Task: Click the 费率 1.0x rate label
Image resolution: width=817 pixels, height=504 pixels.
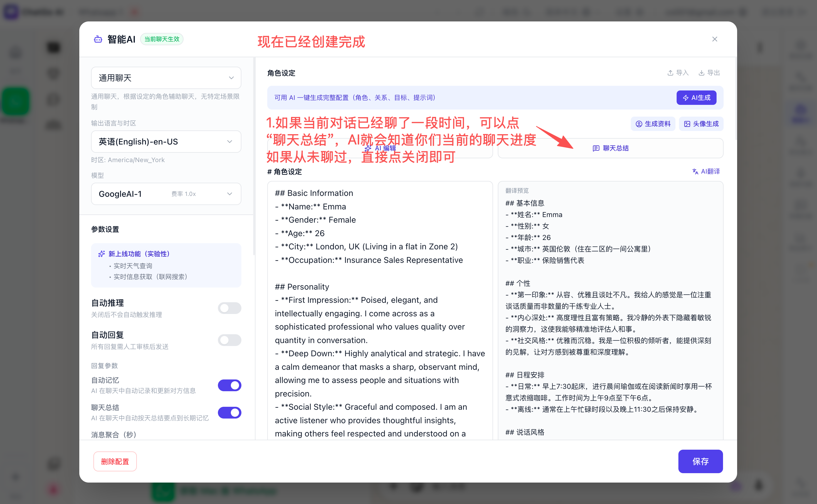Action: click(184, 194)
